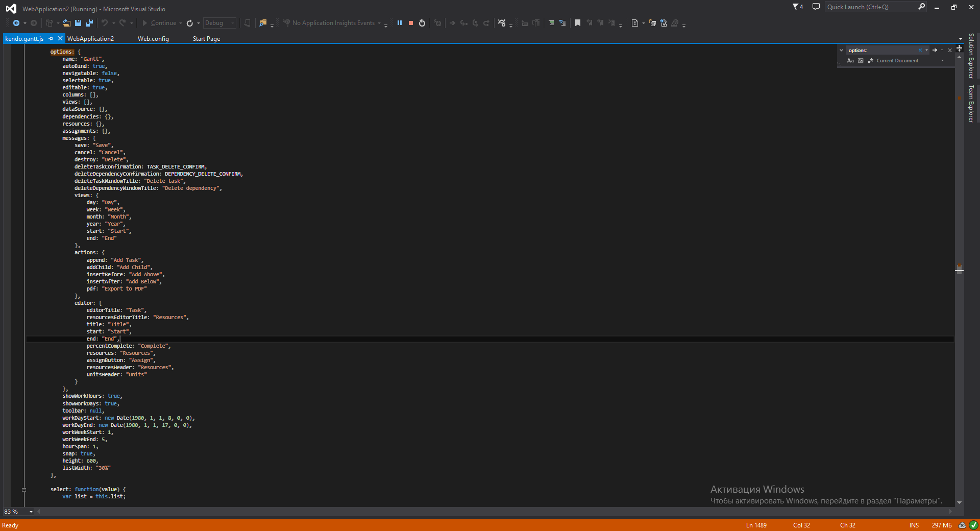The width and height of the screenshot is (980, 531).
Task: Toggle Match Whole Word in find panel
Action: [861, 61]
